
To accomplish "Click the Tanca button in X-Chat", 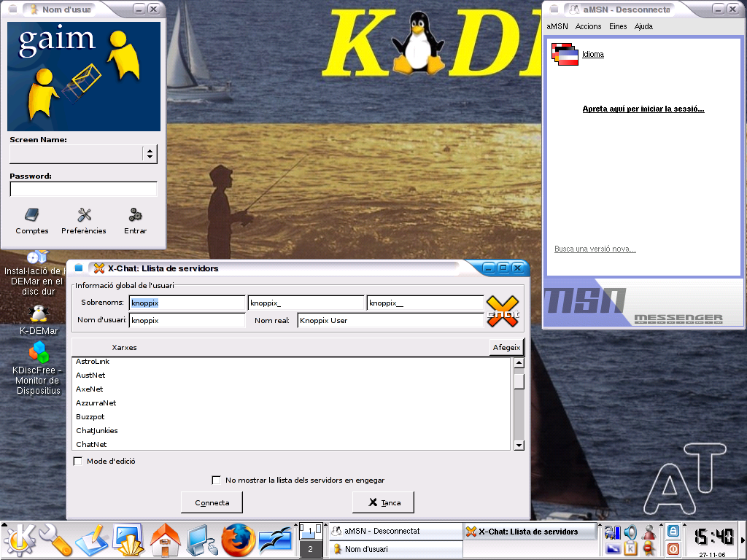I will coord(384,503).
